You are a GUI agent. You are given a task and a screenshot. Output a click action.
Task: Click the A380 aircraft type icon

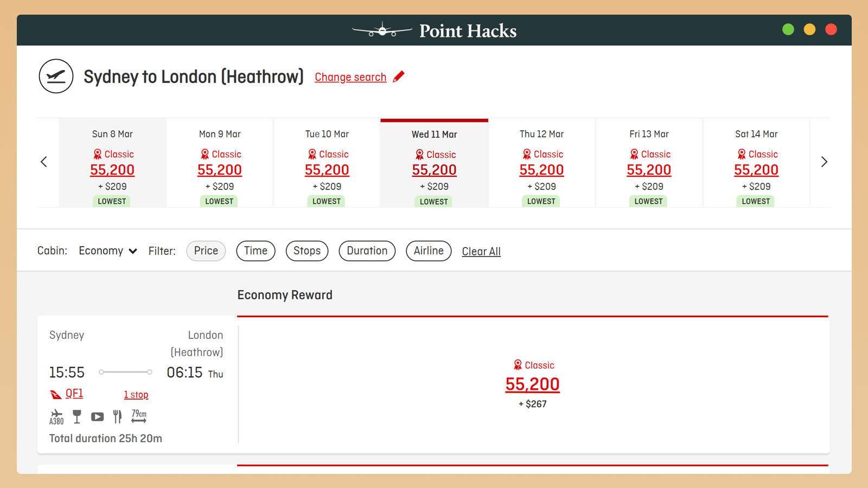pyautogui.click(x=56, y=416)
